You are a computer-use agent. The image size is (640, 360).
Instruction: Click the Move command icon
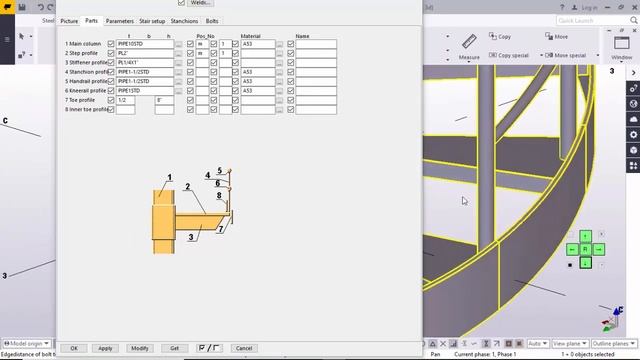click(549, 36)
